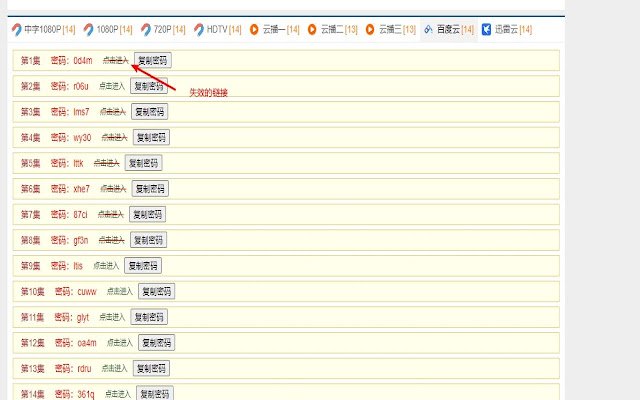Image resolution: width=640 pixels, height=400 pixels.
Task: Copy password for episode 第13集
Action: tap(151, 369)
